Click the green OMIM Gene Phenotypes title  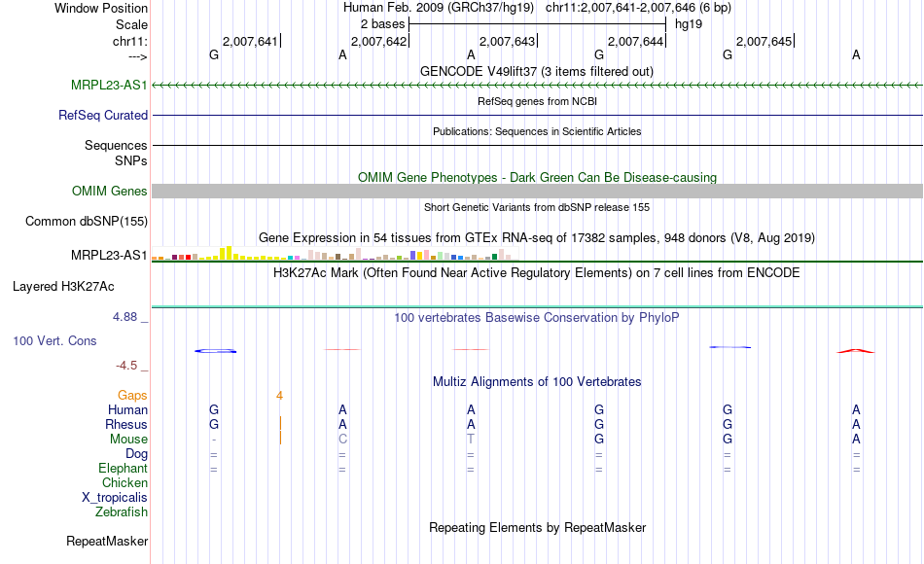coord(538,177)
